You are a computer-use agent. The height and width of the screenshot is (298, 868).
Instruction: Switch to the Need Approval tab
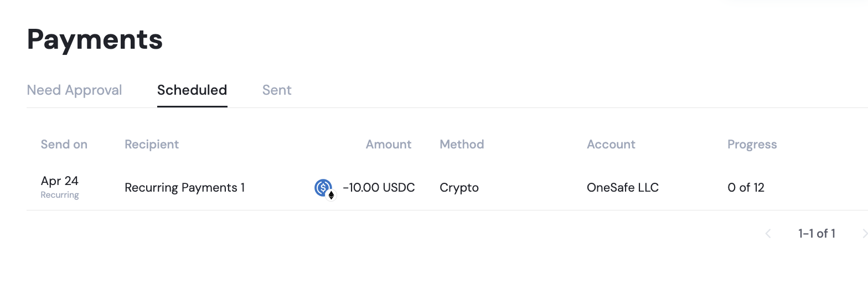coord(74,90)
